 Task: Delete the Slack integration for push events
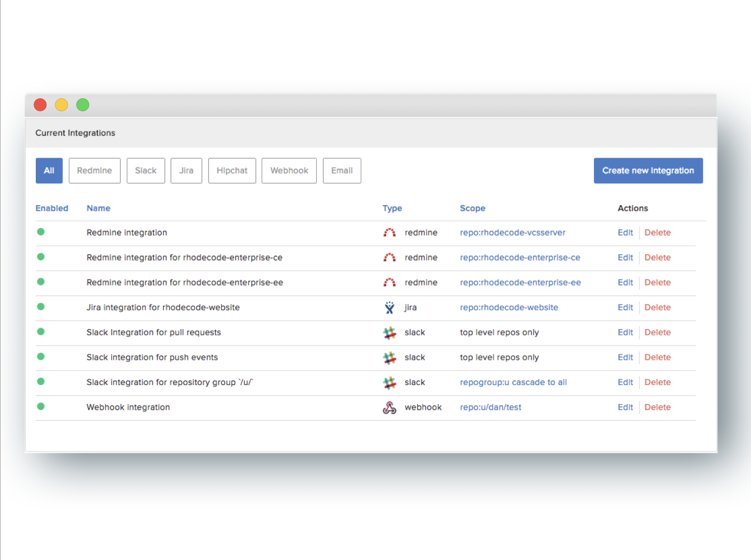point(657,357)
